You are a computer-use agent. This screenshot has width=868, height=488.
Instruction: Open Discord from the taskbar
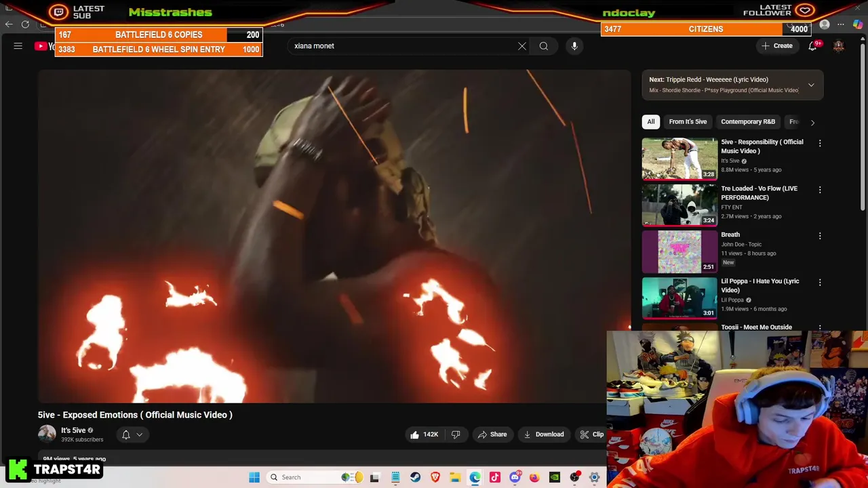coord(515,477)
